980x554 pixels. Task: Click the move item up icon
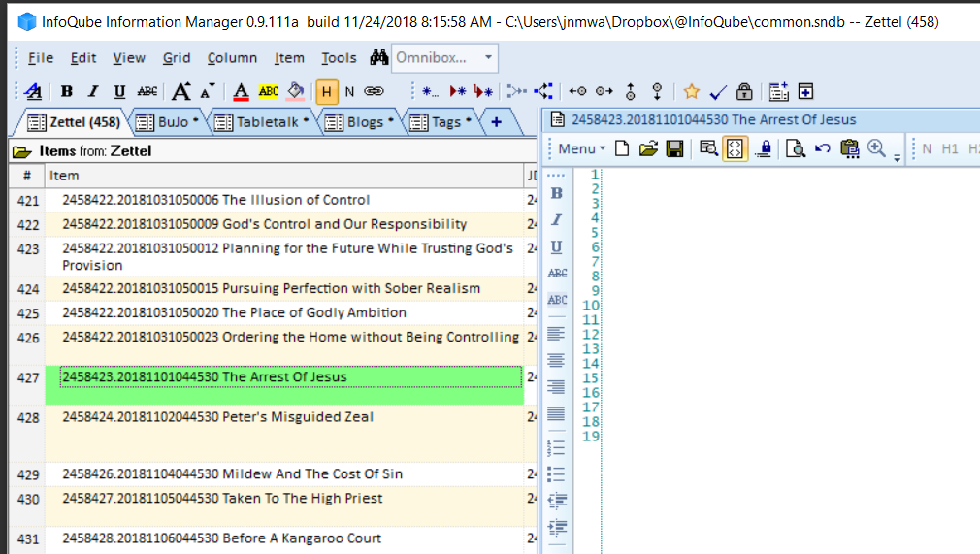630,92
